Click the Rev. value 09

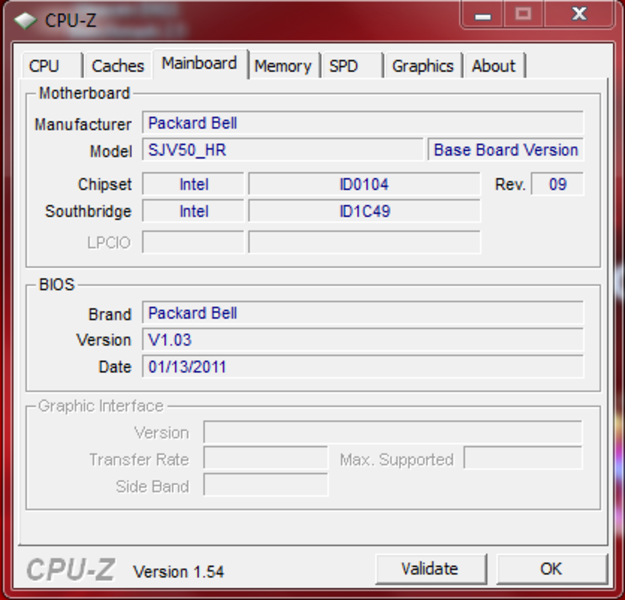[557, 184]
